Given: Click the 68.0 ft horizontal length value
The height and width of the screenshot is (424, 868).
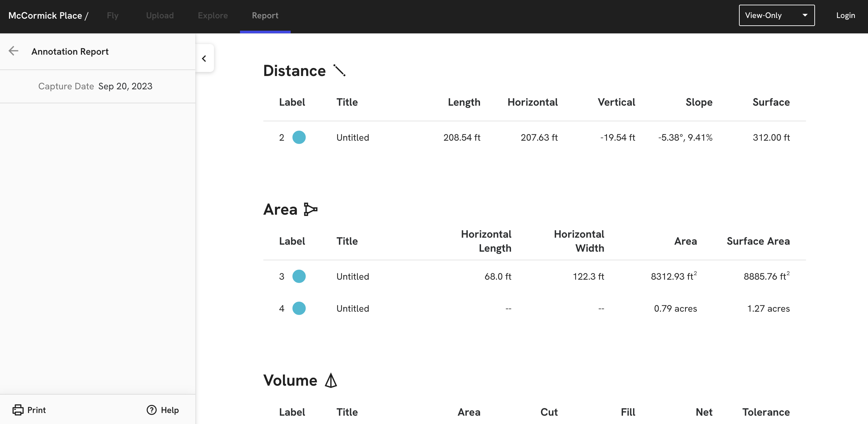Looking at the screenshot, I should click(x=498, y=276).
